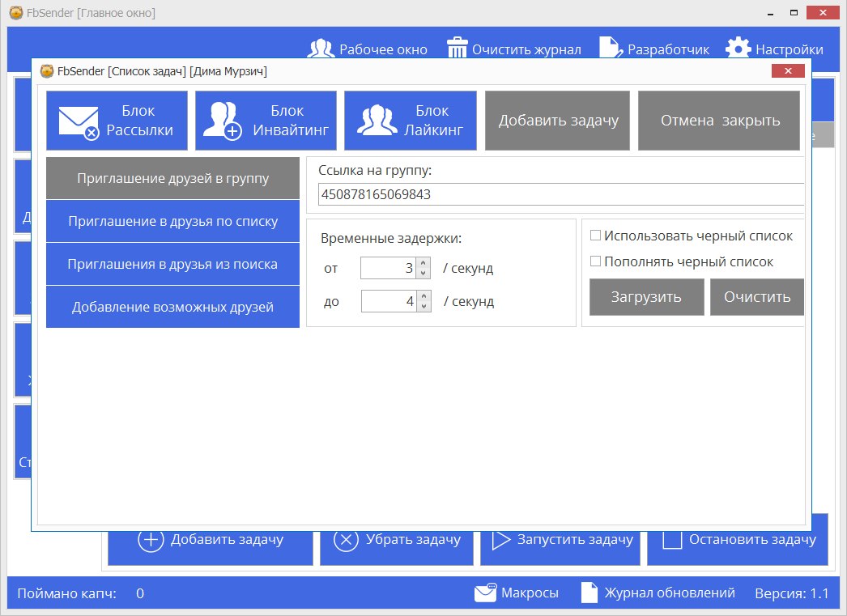Click the people icon in Блок Лайкинг
This screenshot has height=616, width=847.
(377, 121)
